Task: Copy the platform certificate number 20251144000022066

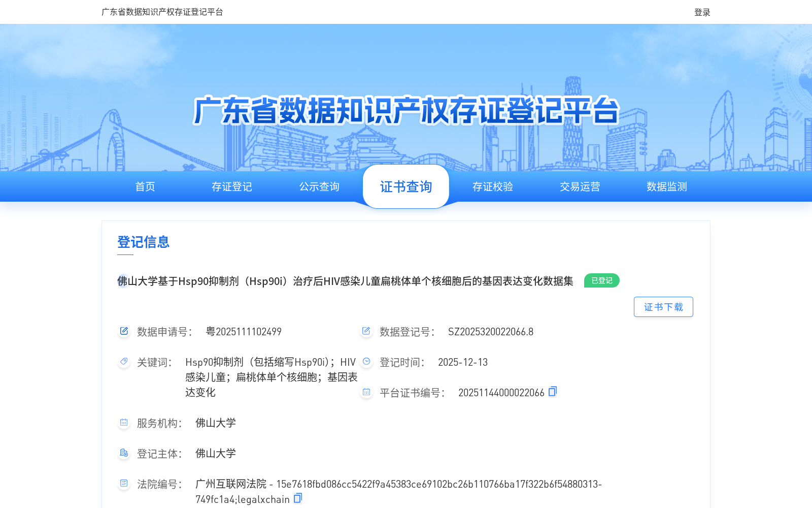Action: (553, 392)
